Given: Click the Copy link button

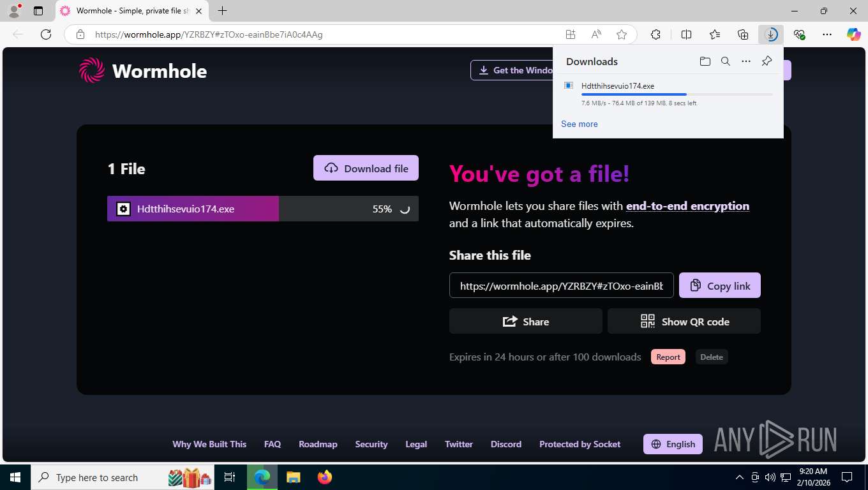Looking at the screenshot, I should click(x=720, y=285).
